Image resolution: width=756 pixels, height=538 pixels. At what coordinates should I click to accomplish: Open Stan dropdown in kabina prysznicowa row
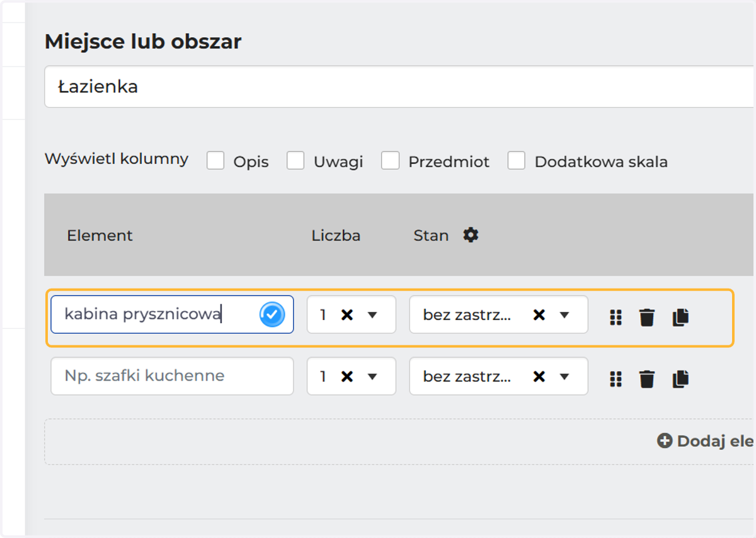pos(564,314)
